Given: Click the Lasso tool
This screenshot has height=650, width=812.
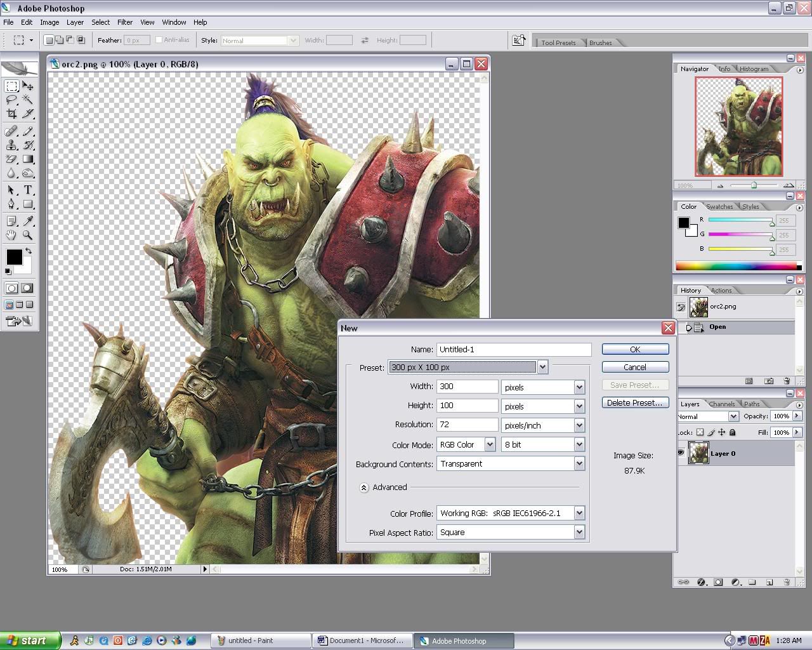Looking at the screenshot, I should pyautogui.click(x=11, y=100).
